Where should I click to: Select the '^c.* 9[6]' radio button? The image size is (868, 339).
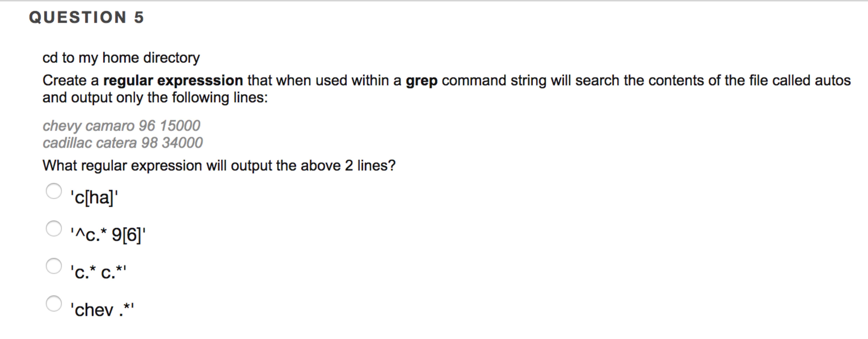[x=54, y=229]
